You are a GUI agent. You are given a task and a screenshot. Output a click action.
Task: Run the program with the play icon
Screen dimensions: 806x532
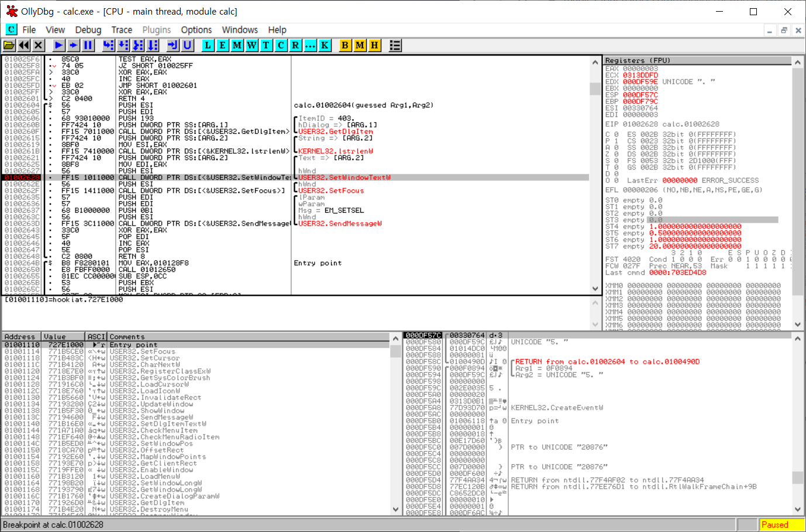pos(59,45)
